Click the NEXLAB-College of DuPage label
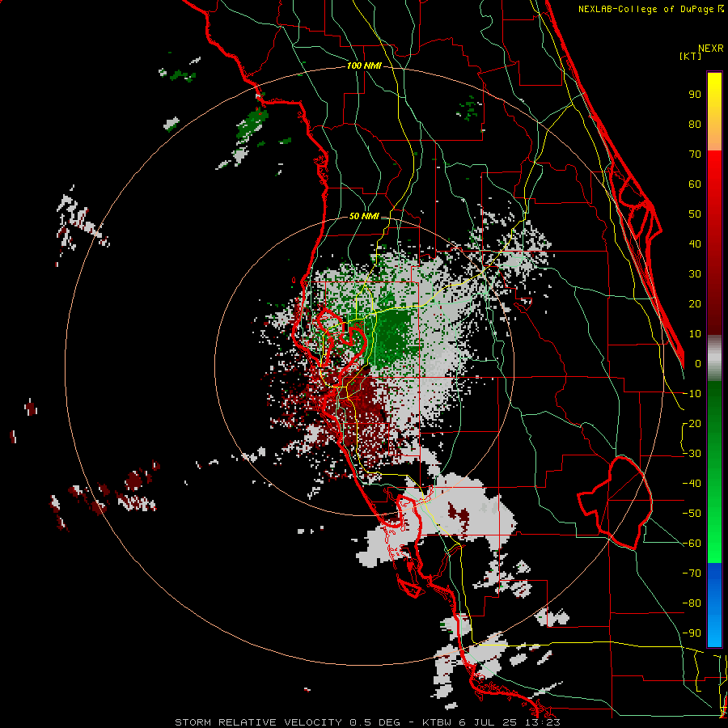This screenshot has height=728, width=728. click(650, 9)
